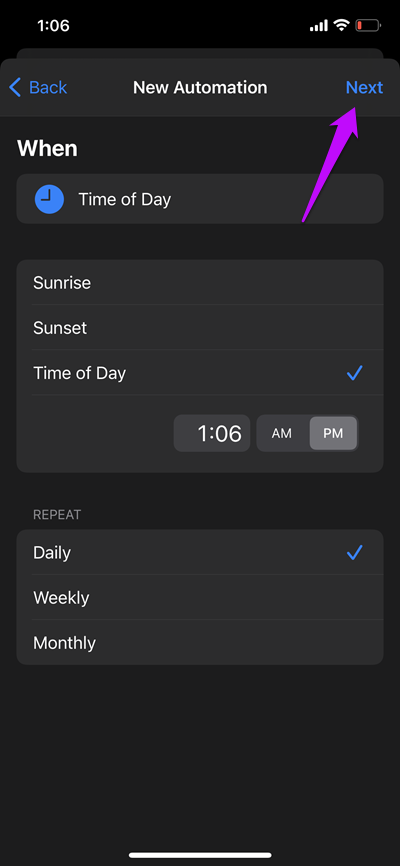Viewport: 400px width, 866px height.
Task: Select the Sunrise trigger option
Action: click(x=200, y=283)
